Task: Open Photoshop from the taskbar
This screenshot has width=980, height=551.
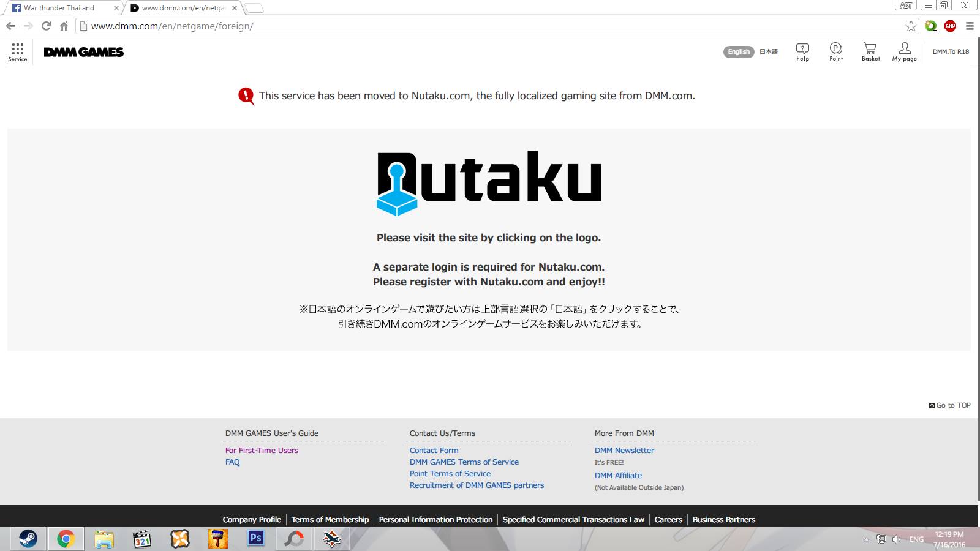Action: point(256,539)
